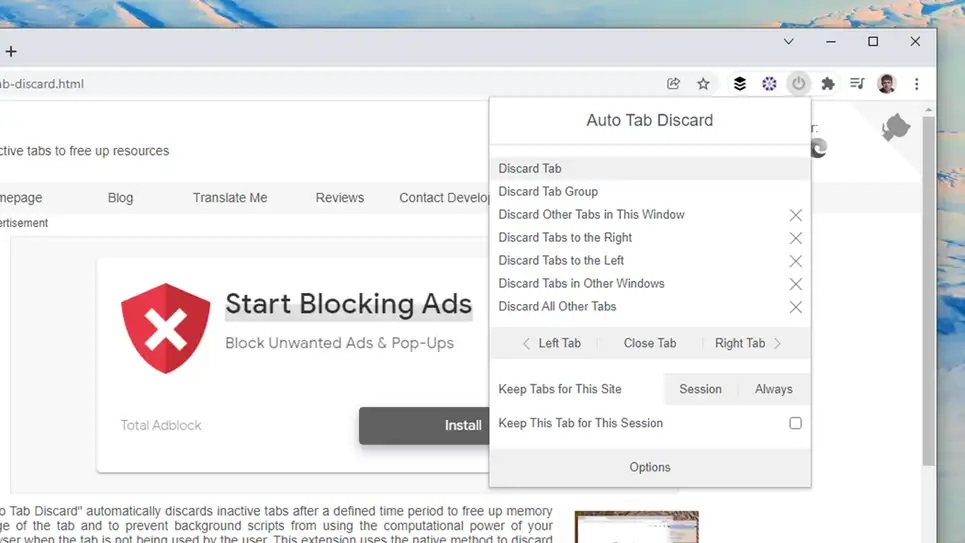965x543 pixels.
Task: Open the purple snowflake extension icon
Action: [769, 84]
